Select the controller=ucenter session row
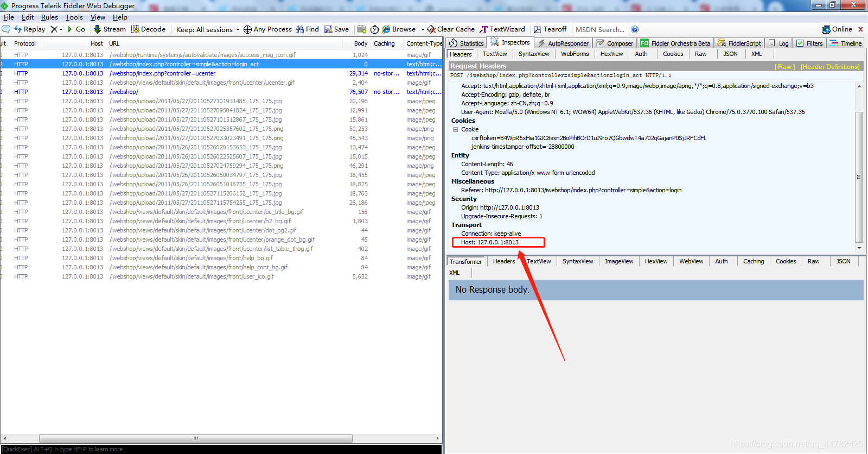 pos(221,73)
